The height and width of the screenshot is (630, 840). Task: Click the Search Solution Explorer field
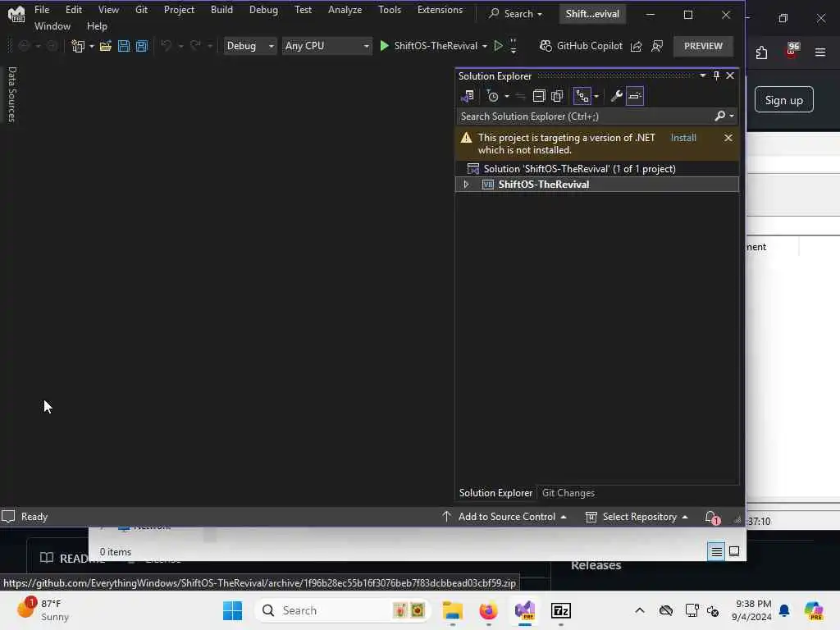pos(584,116)
